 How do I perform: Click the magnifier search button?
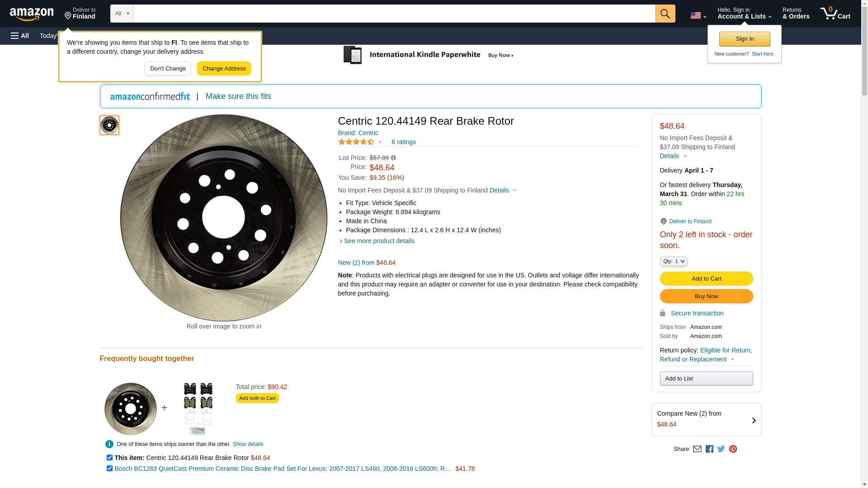point(665,14)
